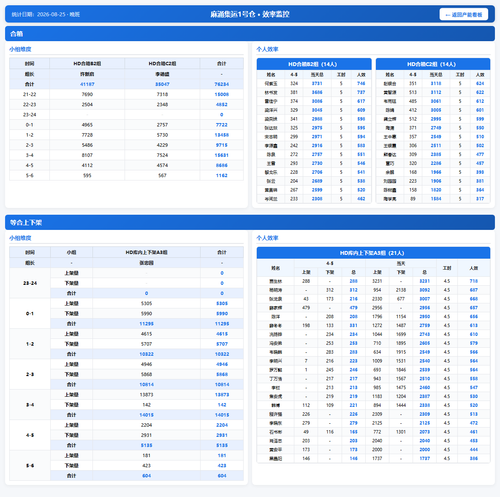The image size is (500, 497).
Task: Click the HD合箱B2组 (14人) table header
Action: tap(314, 64)
